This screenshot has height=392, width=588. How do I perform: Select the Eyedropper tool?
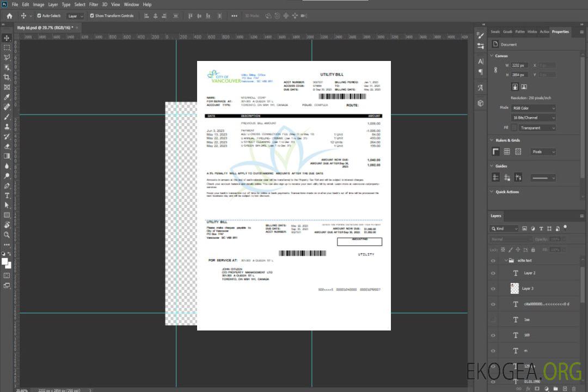click(7, 97)
